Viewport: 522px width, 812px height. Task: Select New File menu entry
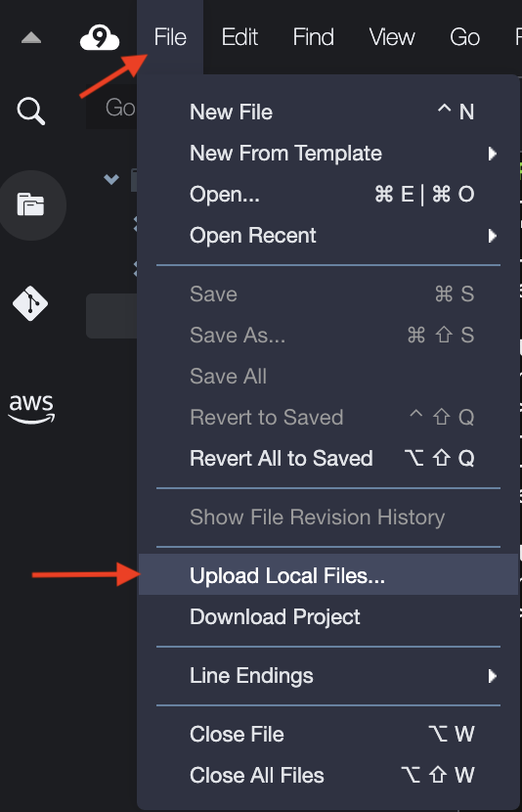[328, 112]
